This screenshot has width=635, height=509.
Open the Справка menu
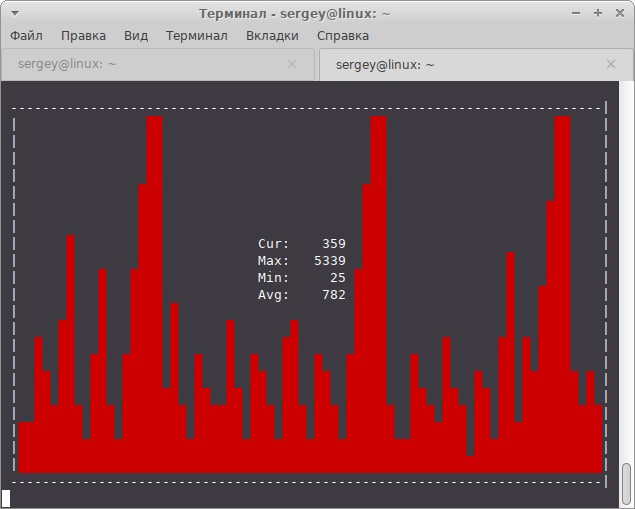pos(343,36)
